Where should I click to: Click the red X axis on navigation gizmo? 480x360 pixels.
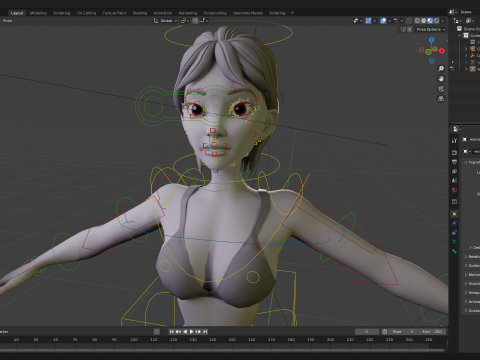point(442,51)
